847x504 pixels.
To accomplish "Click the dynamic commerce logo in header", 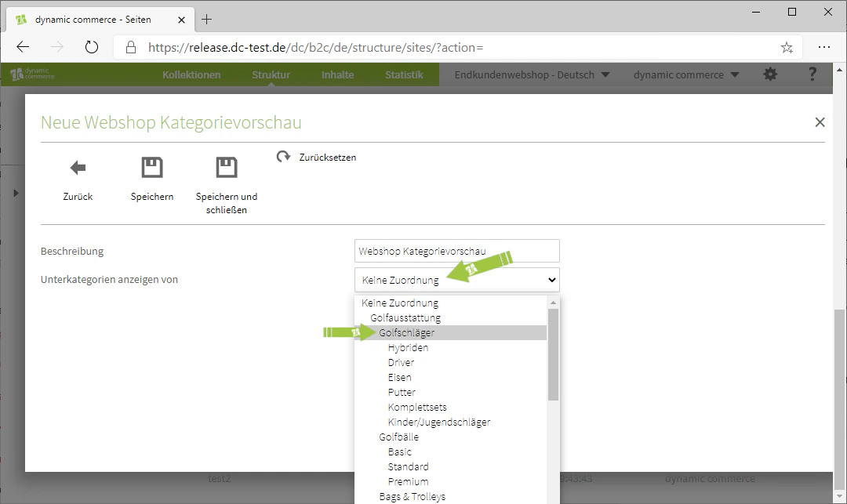I will [32, 74].
